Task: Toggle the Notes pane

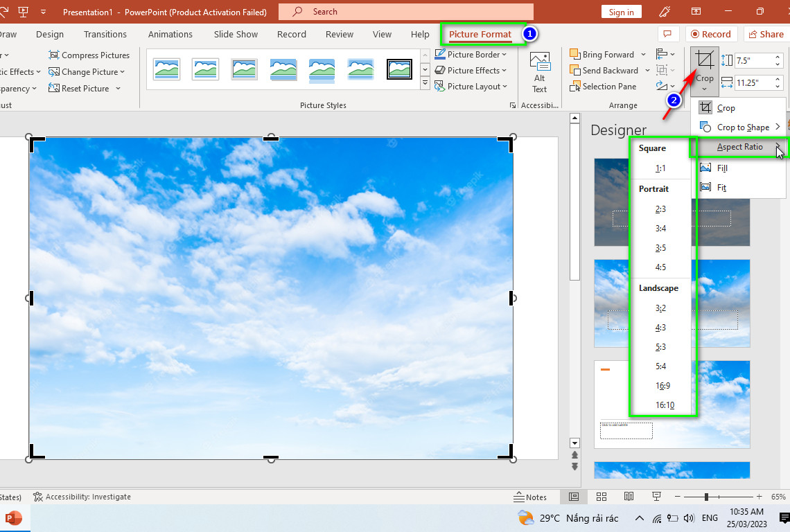Action: (530, 497)
